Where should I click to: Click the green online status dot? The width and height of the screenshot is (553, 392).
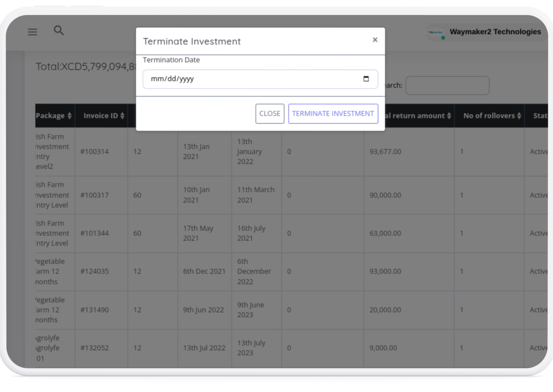[x=443, y=38]
